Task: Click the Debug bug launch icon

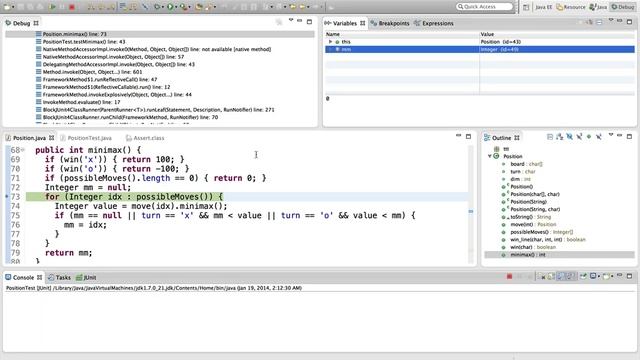Action: pos(156,7)
